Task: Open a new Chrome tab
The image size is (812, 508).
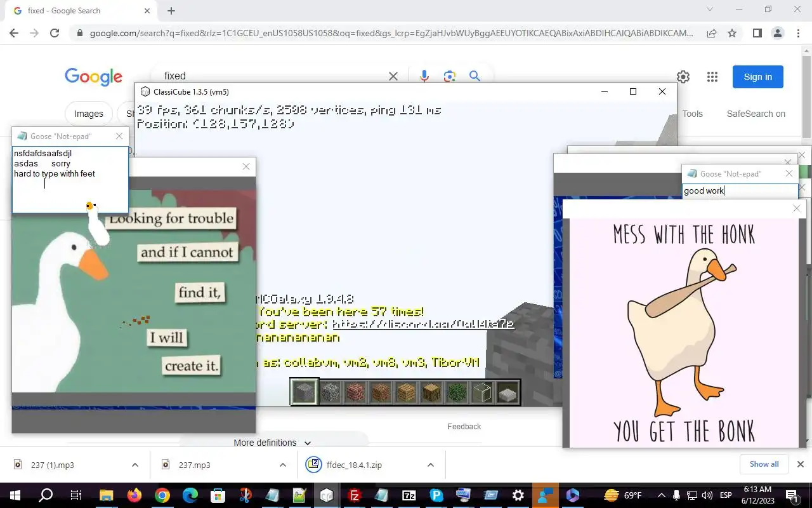Action: [x=171, y=11]
